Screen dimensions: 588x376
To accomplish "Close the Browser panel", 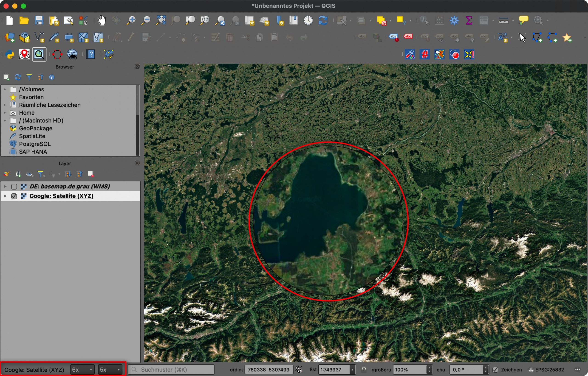I will point(137,66).
